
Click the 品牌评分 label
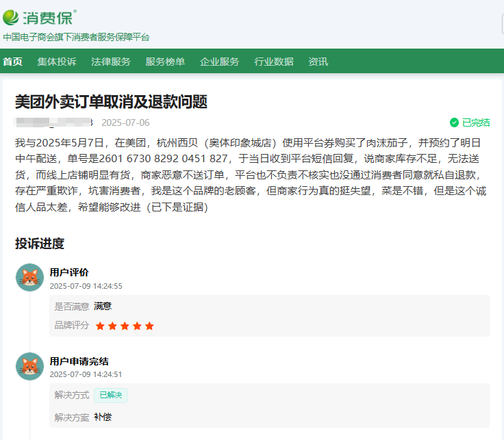tap(72, 325)
